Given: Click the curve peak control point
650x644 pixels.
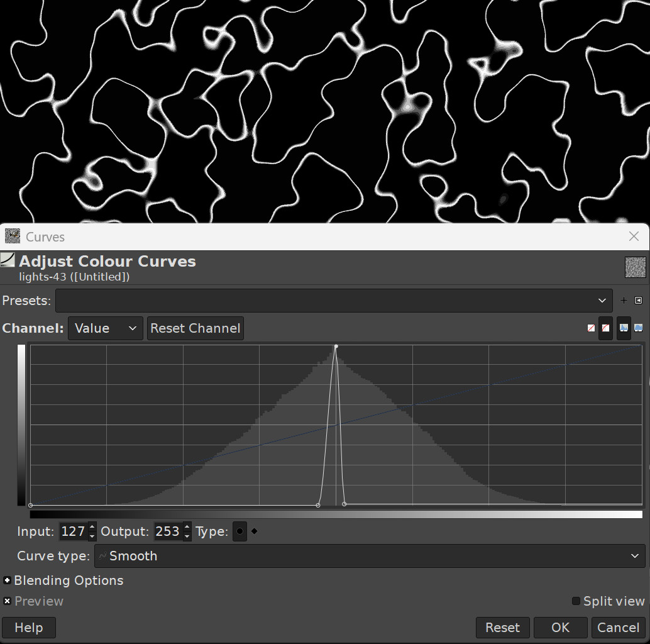Looking at the screenshot, I should [x=336, y=347].
